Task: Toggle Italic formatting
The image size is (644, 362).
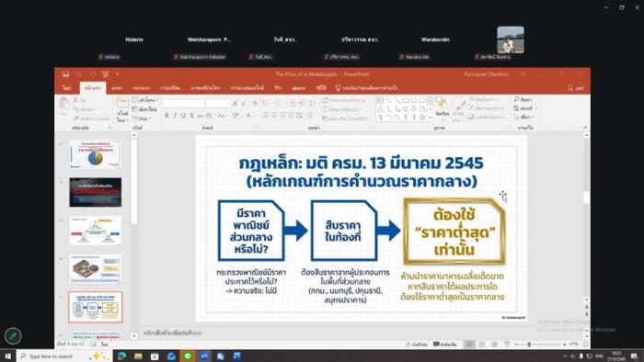Action: [175, 116]
